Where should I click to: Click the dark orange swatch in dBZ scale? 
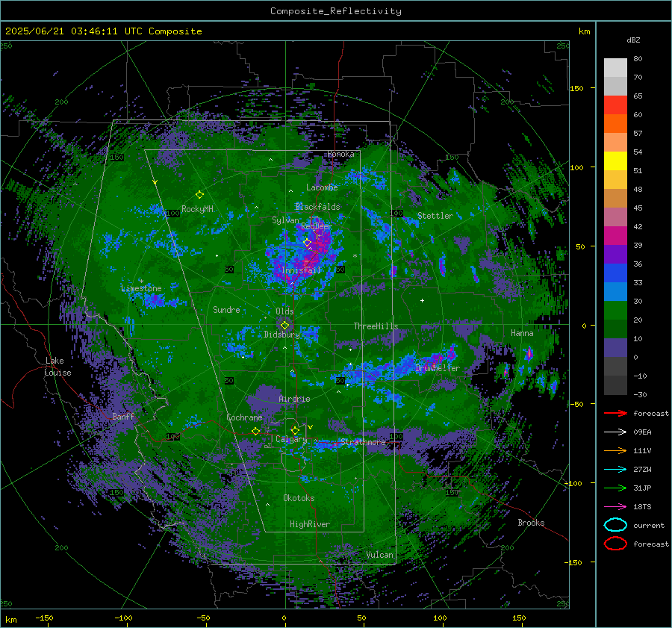click(615, 124)
